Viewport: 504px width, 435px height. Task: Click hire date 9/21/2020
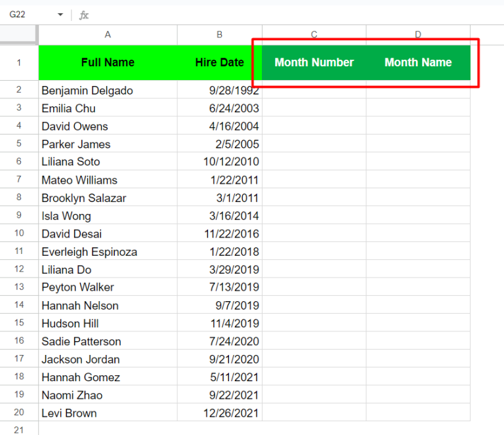coord(220,358)
